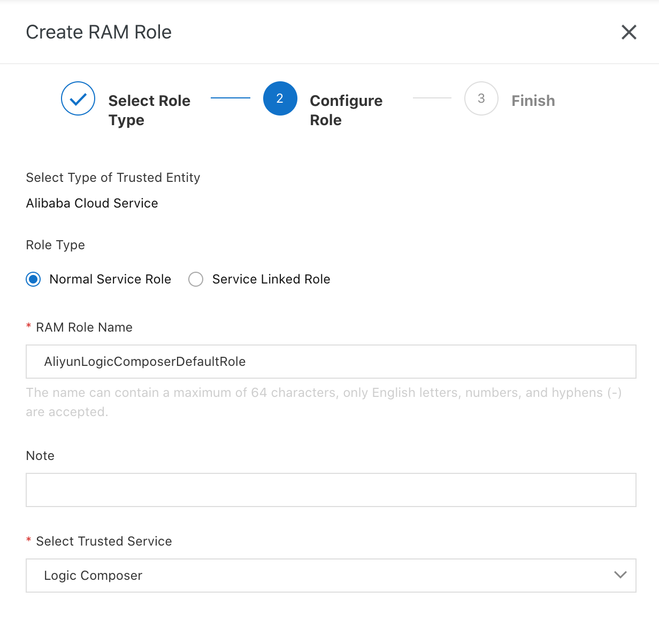Click the Select Role Type step label

pos(149,110)
